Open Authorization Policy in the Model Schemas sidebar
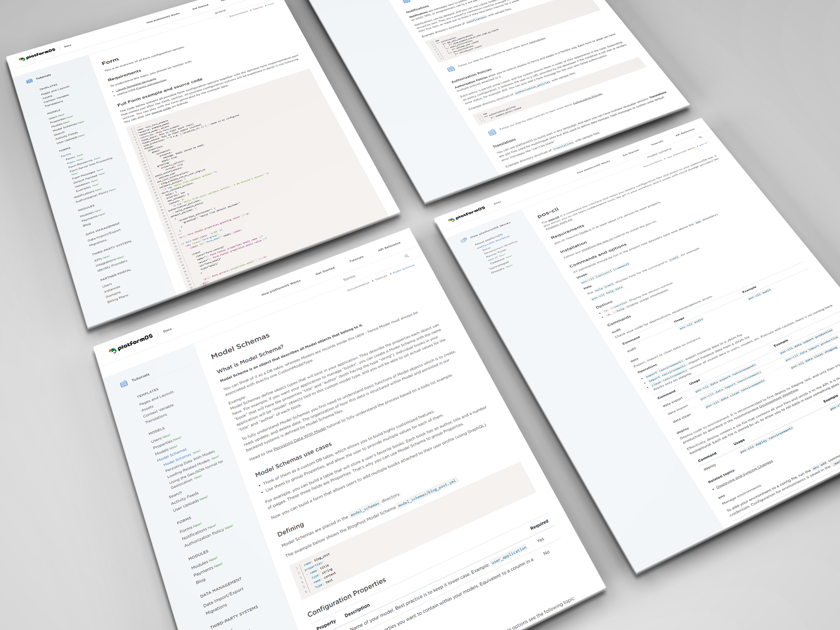 coord(203,538)
